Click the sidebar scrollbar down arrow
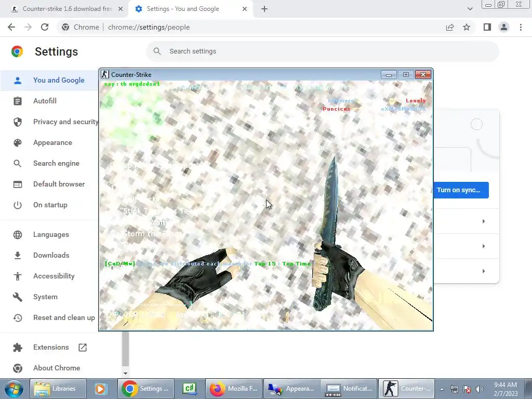The height and width of the screenshot is (399, 532). (125, 373)
